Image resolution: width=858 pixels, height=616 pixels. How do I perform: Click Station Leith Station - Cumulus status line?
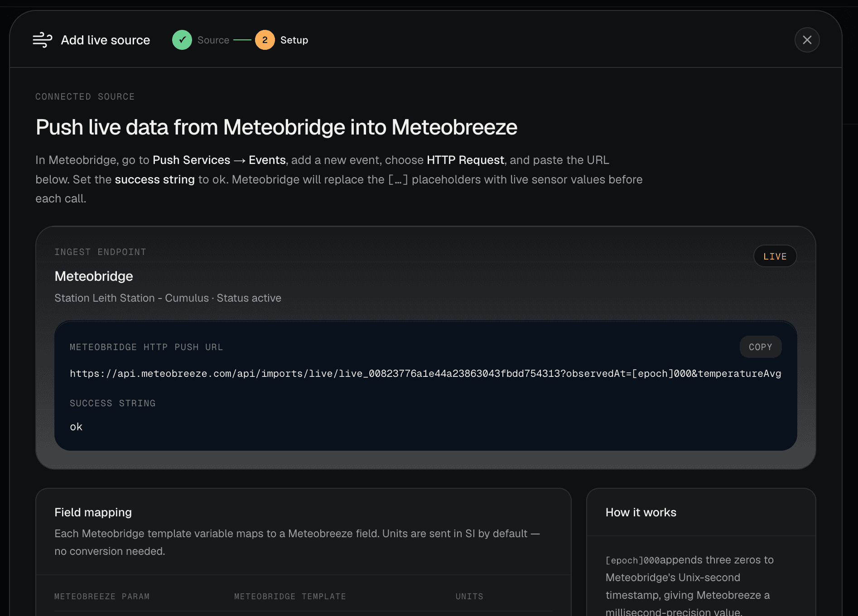(x=168, y=298)
